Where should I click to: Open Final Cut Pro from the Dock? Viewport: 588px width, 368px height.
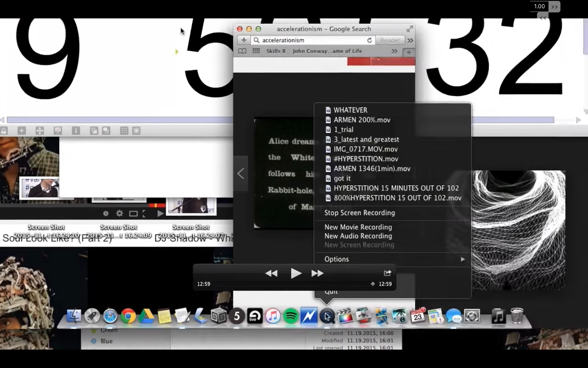click(345, 316)
